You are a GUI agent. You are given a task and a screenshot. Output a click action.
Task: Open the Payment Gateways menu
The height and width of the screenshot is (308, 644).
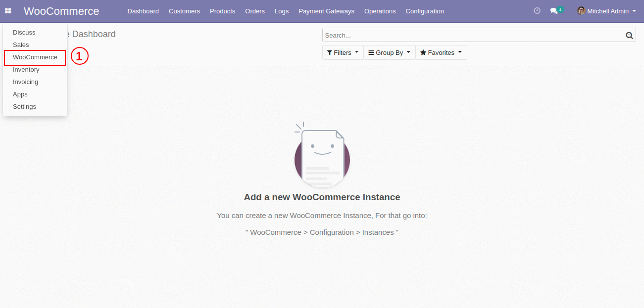point(326,11)
